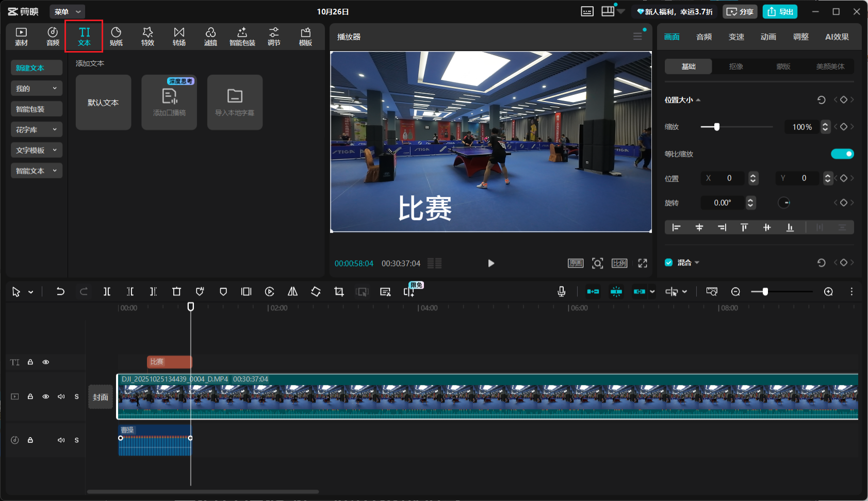Open the Stickers (贴纸) panel
Viewport: 868px width, 501px height.
click(116, 37)
